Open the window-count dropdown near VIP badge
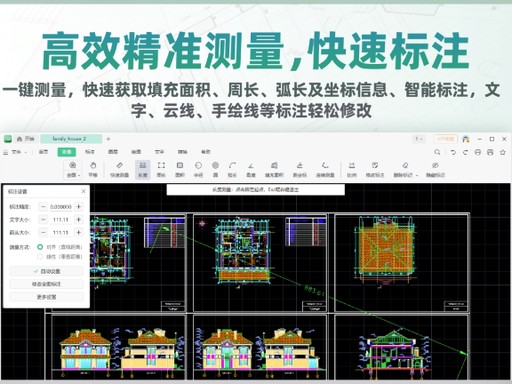The height and width of the screenshot is (384, 512). (419, 139)
